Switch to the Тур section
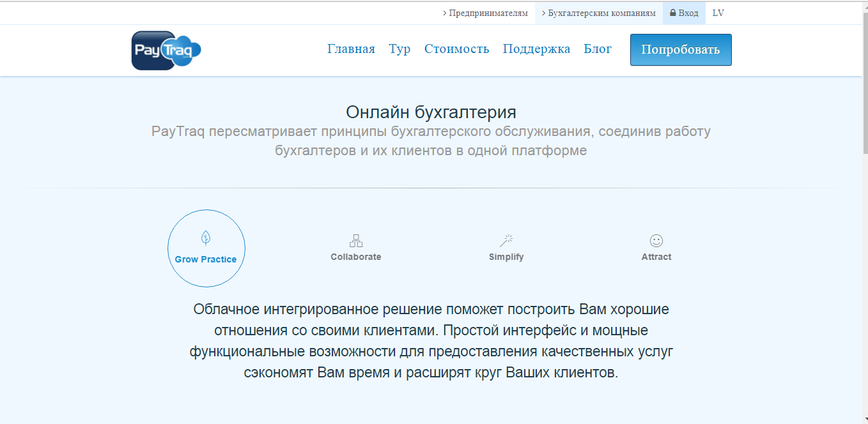Image resolution: width=868 pixels, height=424 pixels. (399, 49)
